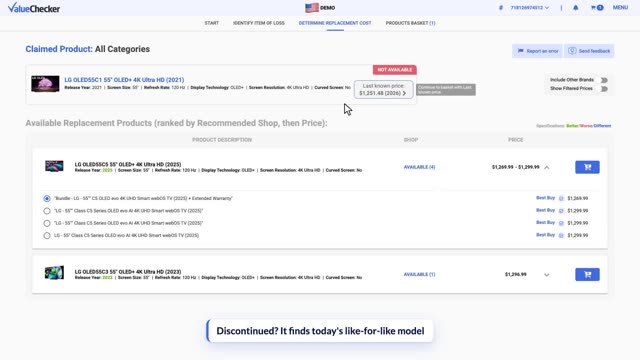Click the PRODUCT DESCRIPTION column header
Image resolution: width=640 pixels, height=360 pixels.
[x=222, y=140]
